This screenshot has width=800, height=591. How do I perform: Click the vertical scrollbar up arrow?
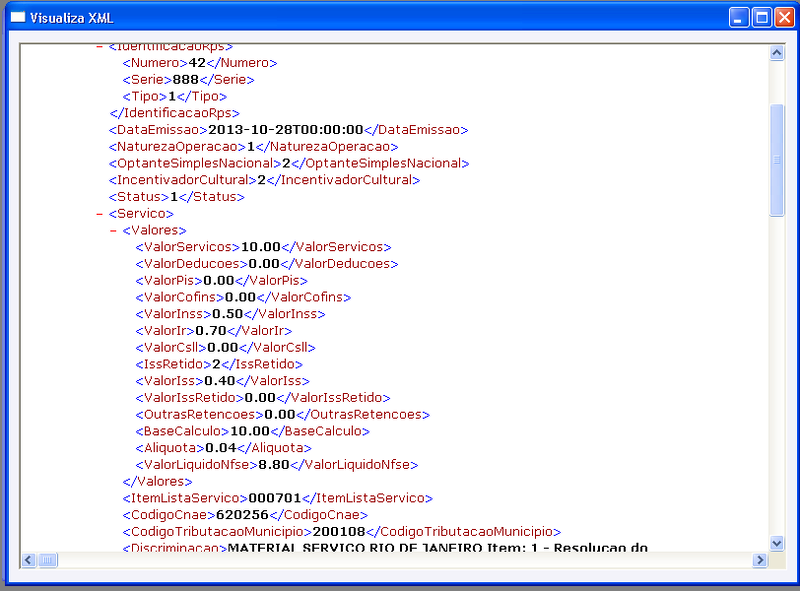click(777, 53)
